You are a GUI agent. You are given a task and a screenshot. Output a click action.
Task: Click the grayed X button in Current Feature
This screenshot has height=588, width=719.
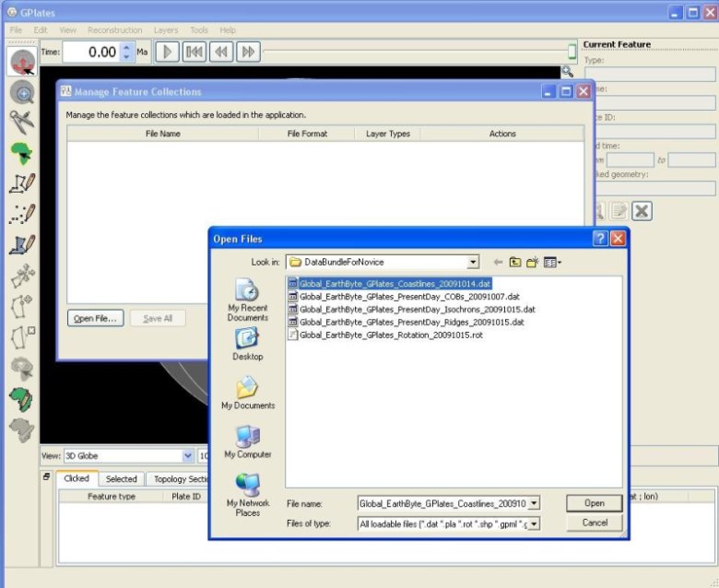click(x=642, y=211)
